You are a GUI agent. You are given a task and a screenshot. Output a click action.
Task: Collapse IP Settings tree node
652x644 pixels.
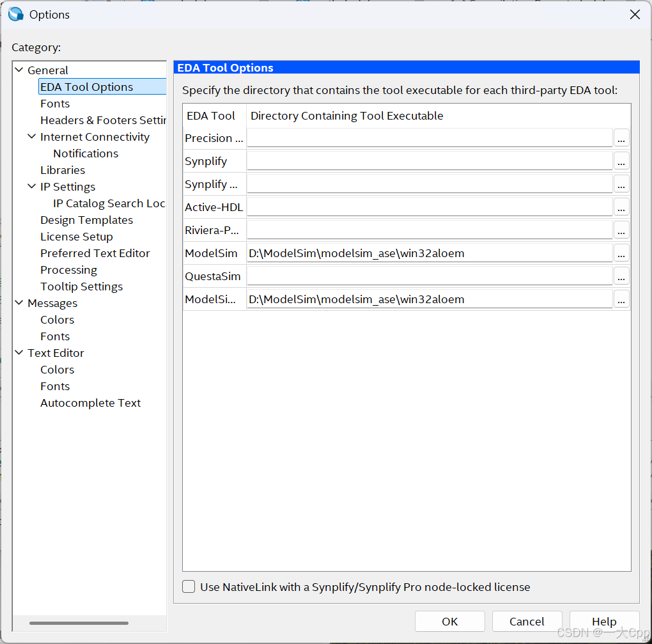point(31,186)
